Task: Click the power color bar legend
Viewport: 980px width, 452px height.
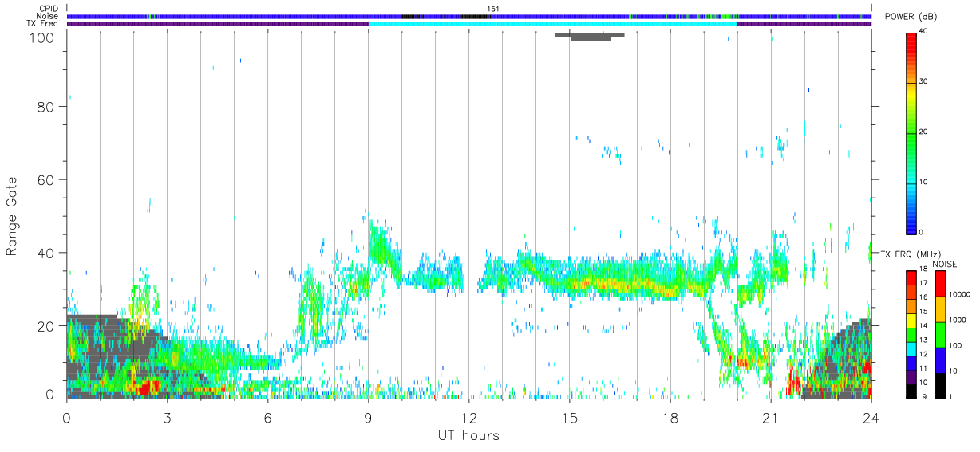Action: (911, 132)
